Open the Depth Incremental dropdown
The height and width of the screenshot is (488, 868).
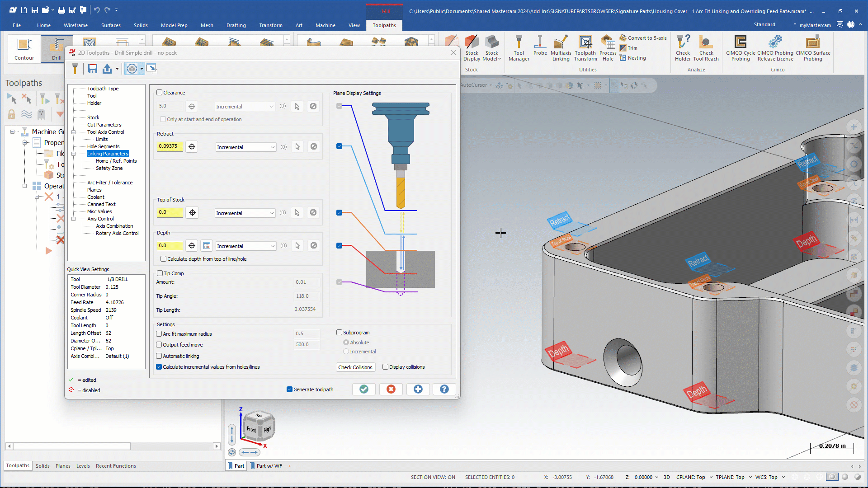pyautogui.click(x=245, y=246)
